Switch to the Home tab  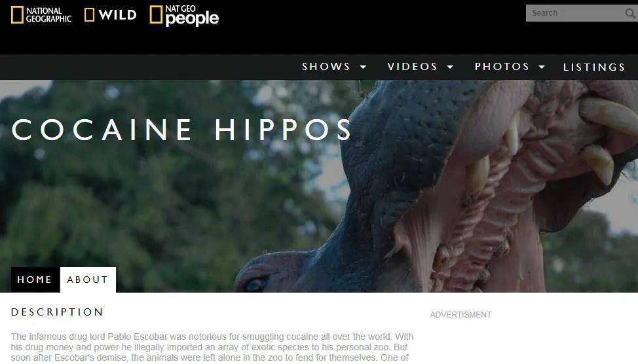click(x=35, y=280)
